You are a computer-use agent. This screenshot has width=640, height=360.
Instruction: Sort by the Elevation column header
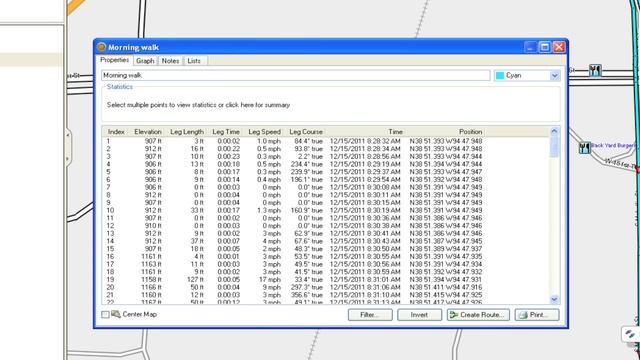(147, 132)
